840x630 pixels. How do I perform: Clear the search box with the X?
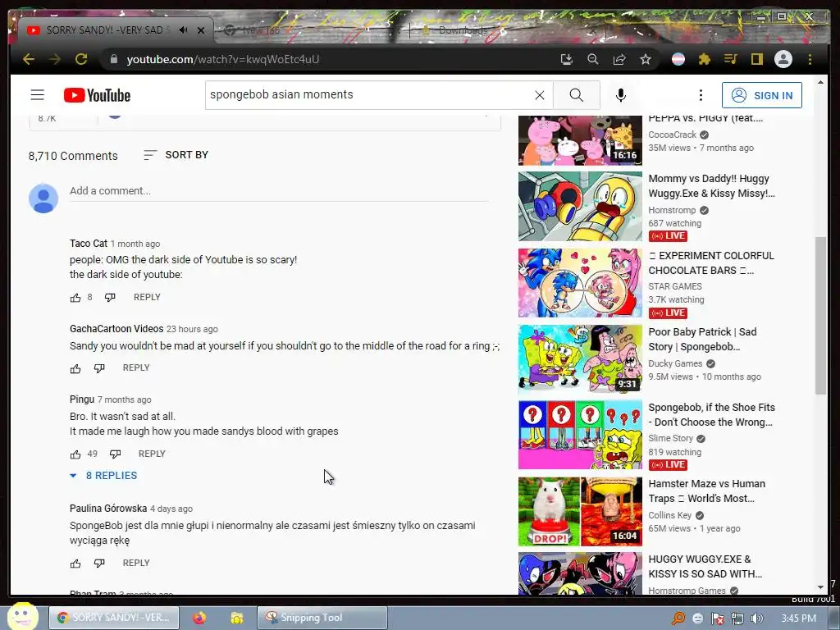540,95
